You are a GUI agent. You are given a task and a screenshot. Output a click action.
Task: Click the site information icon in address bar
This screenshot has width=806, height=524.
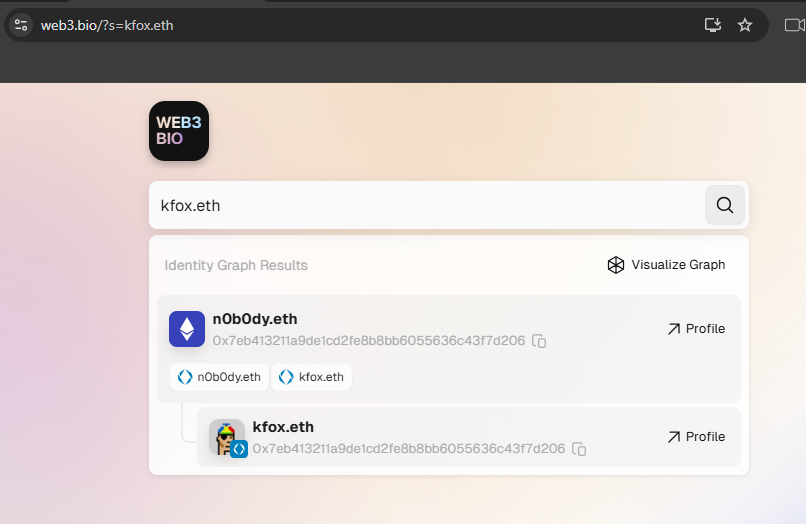coord(21,25)
